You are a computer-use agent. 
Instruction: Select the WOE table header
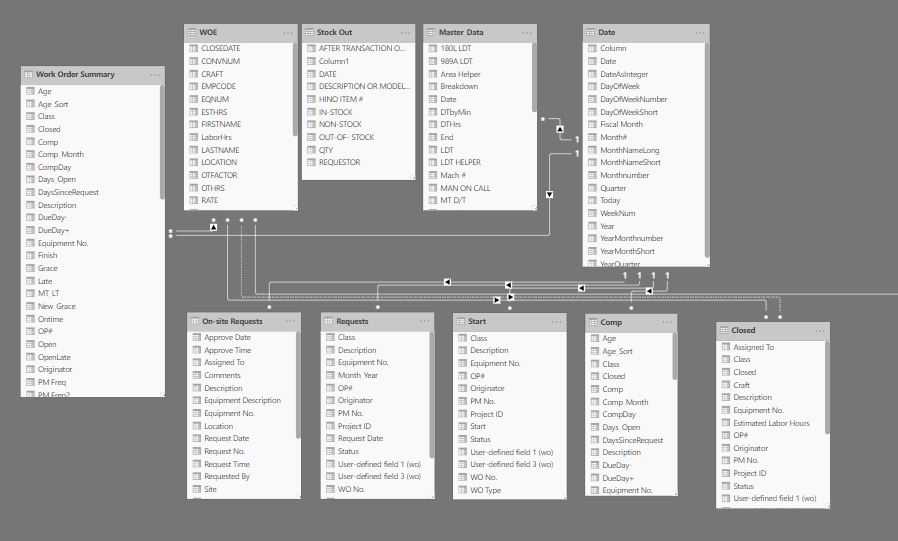[x=241, y=33]
